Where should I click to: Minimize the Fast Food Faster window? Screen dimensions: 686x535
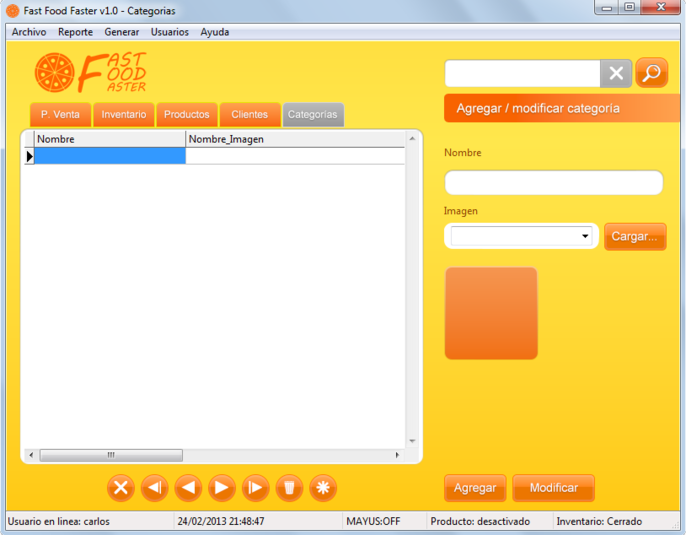(607, 7)
